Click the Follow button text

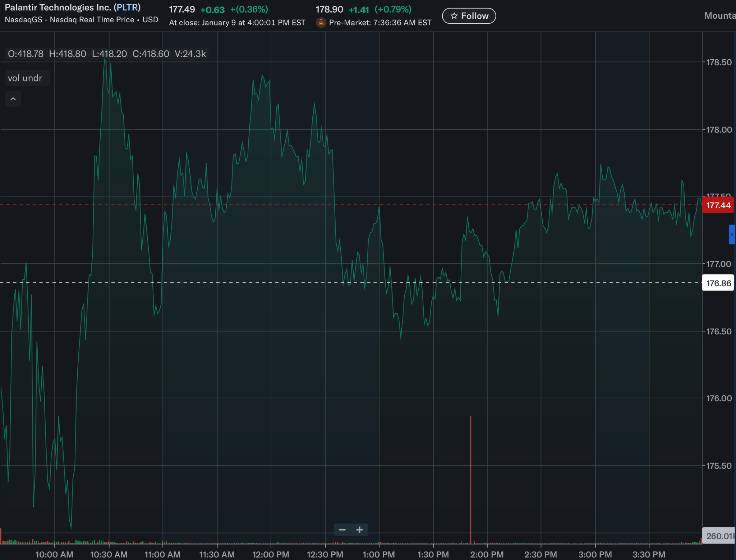tap(475, 16)
